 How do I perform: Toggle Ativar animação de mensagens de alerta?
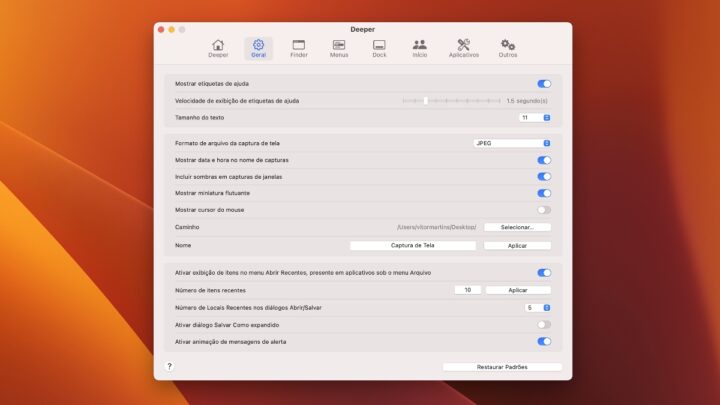click(544, 341)
